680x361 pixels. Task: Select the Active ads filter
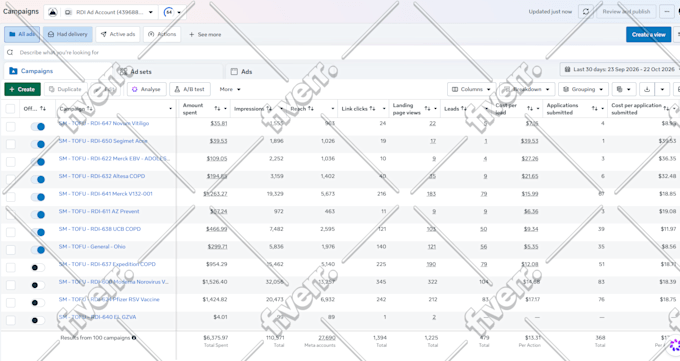pos(118,34)
